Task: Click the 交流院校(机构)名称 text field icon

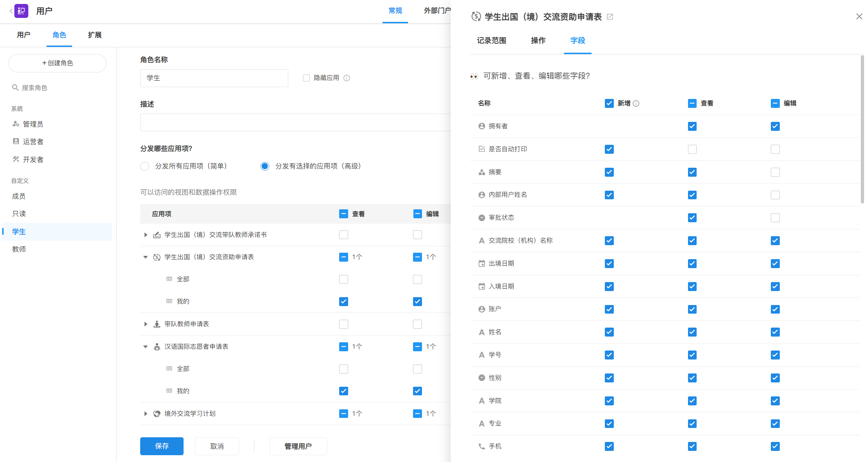Action: [x=482, y=240]
